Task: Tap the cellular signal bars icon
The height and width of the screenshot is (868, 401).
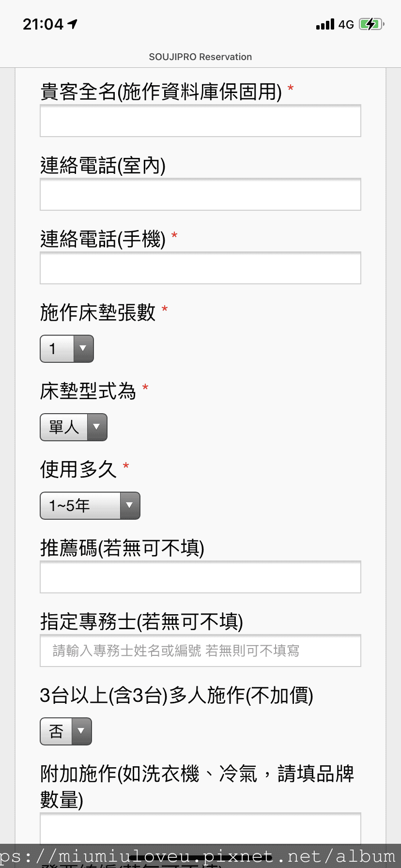Action: 325,24
